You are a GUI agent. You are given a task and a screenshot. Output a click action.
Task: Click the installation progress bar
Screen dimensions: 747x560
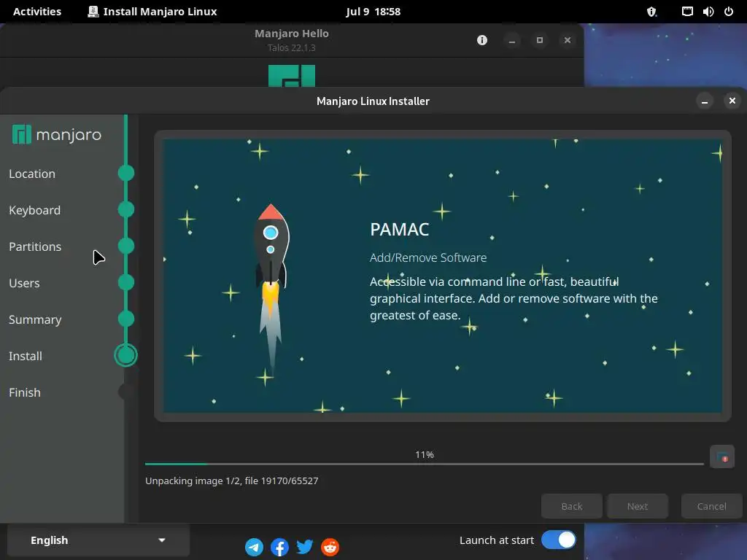pyautogui.click(x=425, y=464)
